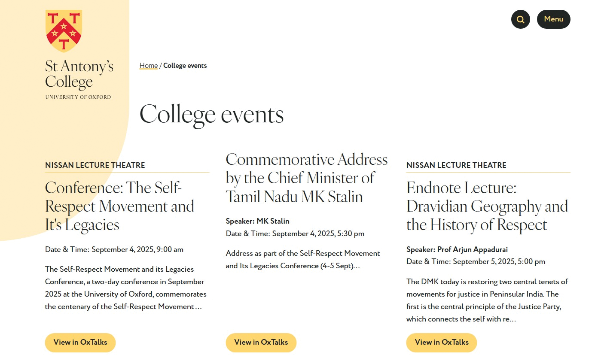View the Commemorative Address in OxTalks
Image resolution: width=598 pixels, height=364 pixels.
(x=261, y=343)
